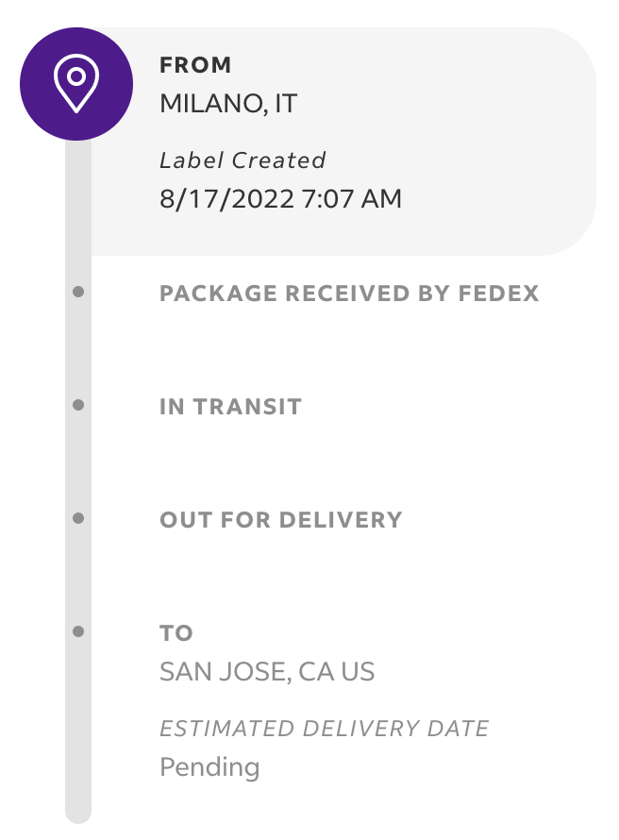Click the white pin glyph inside purple circle
The width and height of the screenshot is (619, 840).
(76, 83)
